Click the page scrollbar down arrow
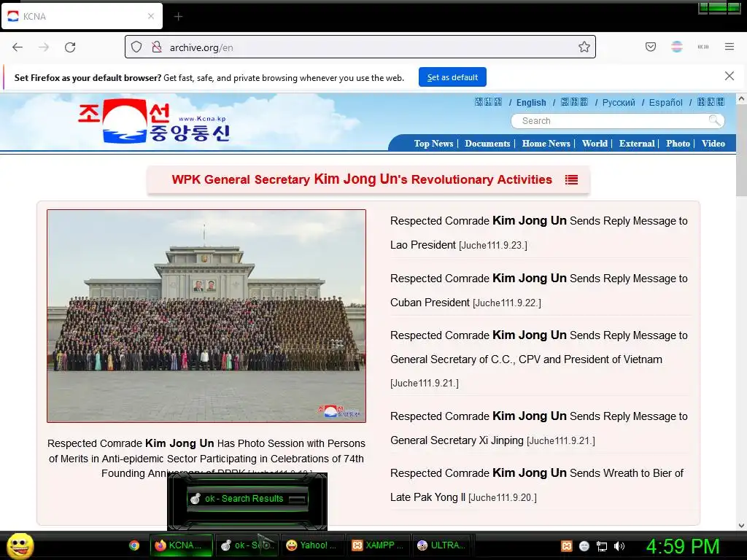The image size is (747, 560). point(741,526)
